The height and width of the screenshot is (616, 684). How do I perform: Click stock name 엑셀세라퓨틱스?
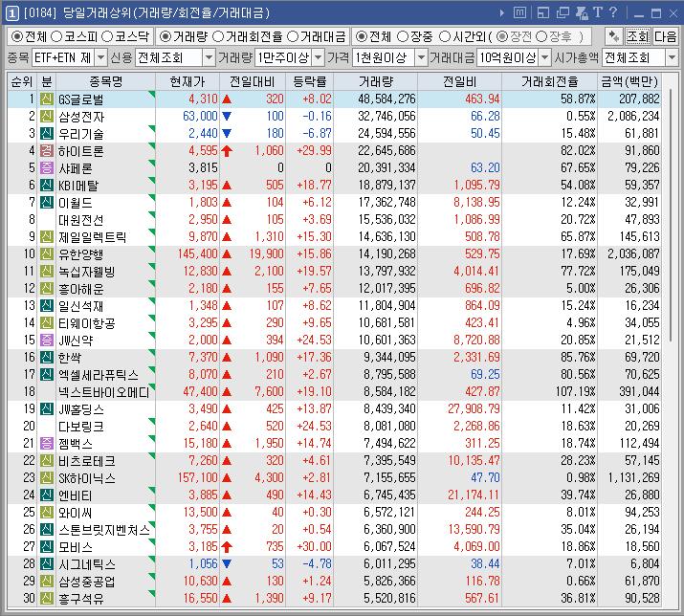(x=99, y=374)
